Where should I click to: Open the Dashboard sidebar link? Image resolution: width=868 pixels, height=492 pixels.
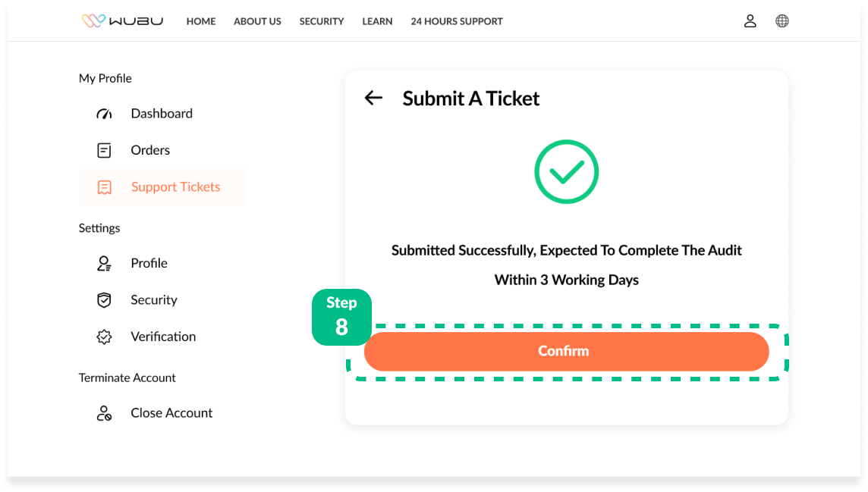pyautogui.click(x=162, y=114)
